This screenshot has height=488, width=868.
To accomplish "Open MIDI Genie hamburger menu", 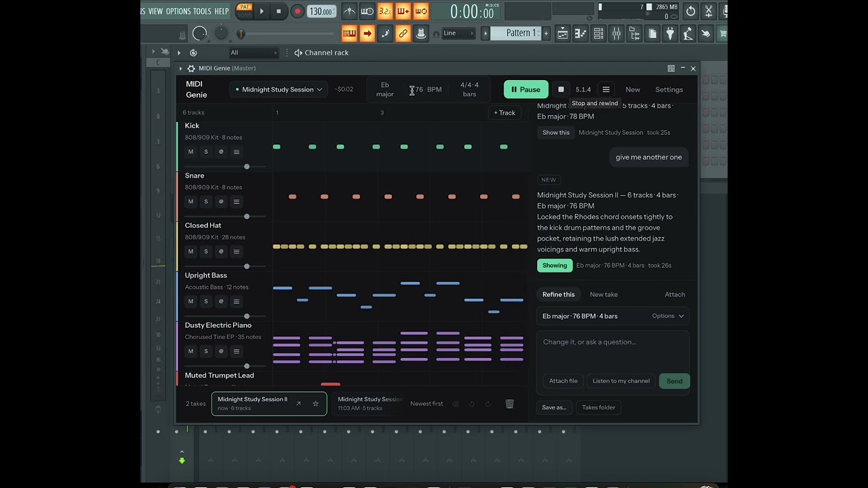I will tap(606, 89).
